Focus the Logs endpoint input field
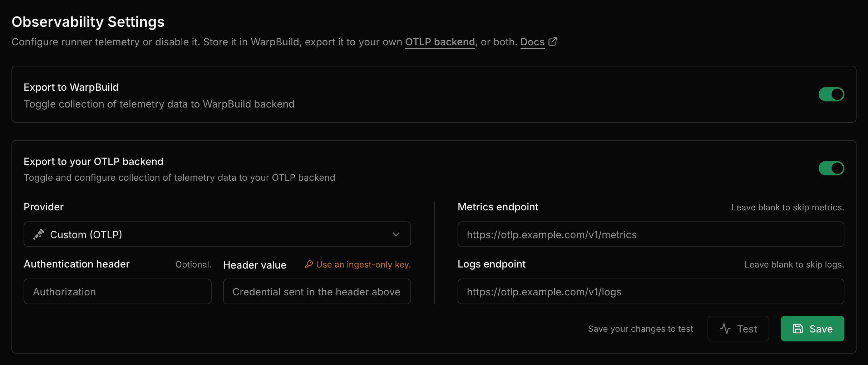 point(651,291)
